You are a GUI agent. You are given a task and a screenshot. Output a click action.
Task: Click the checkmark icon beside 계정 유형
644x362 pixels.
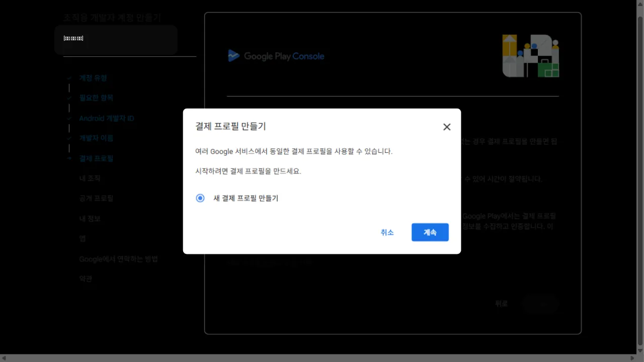click(x=69, y=78)
